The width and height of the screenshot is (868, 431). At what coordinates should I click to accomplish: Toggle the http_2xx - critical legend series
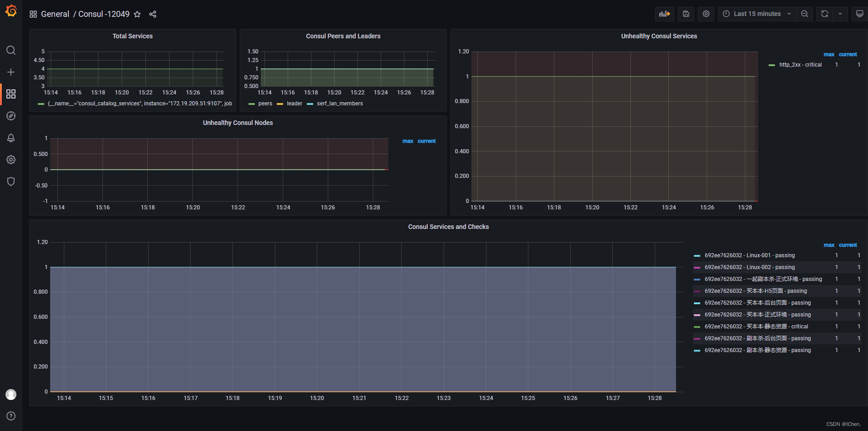click(801, 65)
